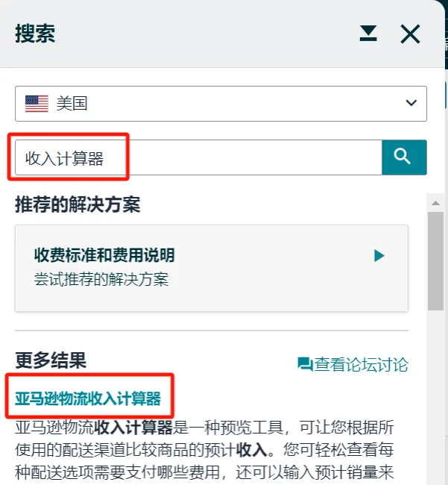Click 尝试推荐的解决方案 subtitle text
The image size is (448, 485).
click(x=101, y=279)
